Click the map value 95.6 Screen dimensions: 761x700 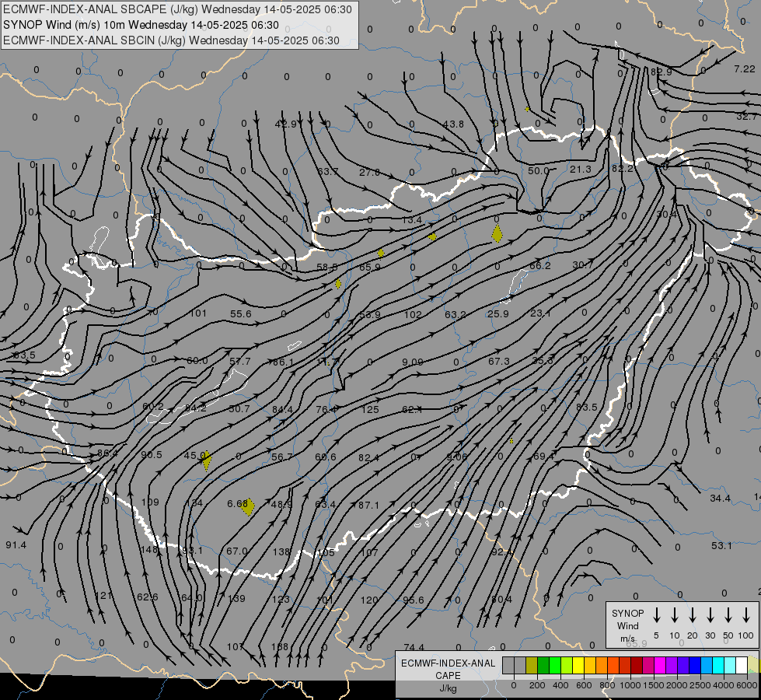pos(413,600)
